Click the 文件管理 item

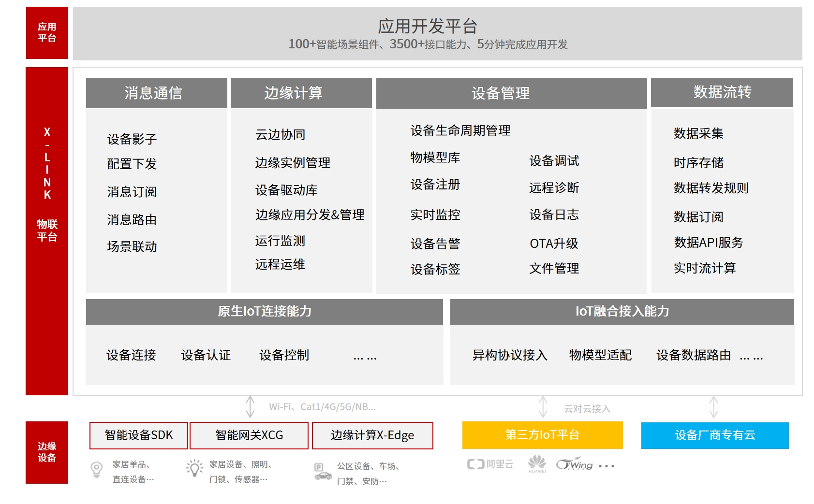[x=554, y=268]
